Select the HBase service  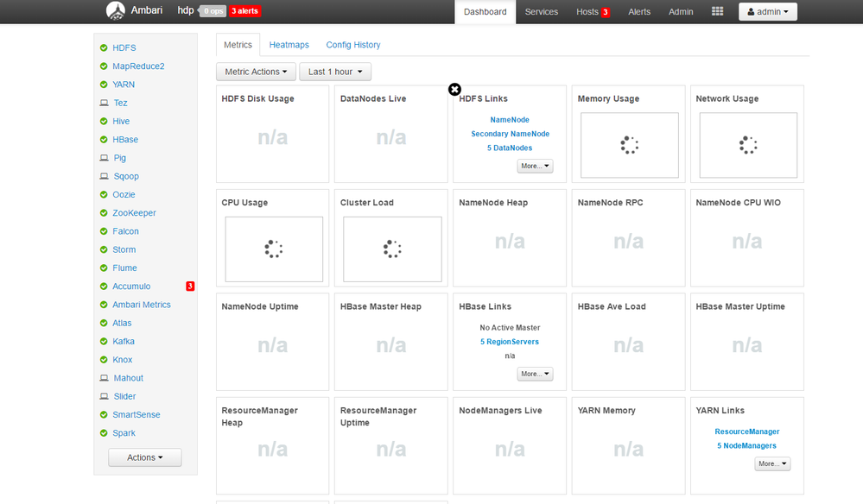(x=125, y=140)
